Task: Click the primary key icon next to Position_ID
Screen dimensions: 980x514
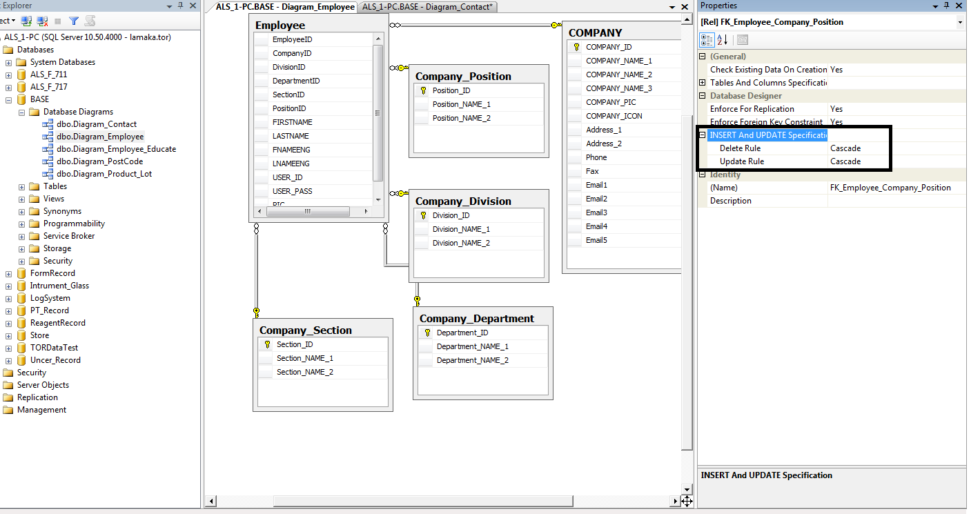Action: [423, 90]
